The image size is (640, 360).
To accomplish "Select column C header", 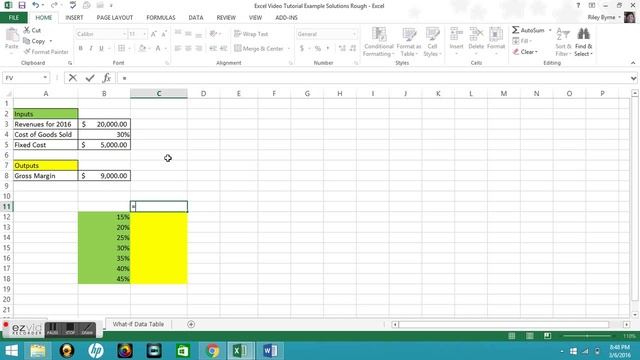I will 159,93.
